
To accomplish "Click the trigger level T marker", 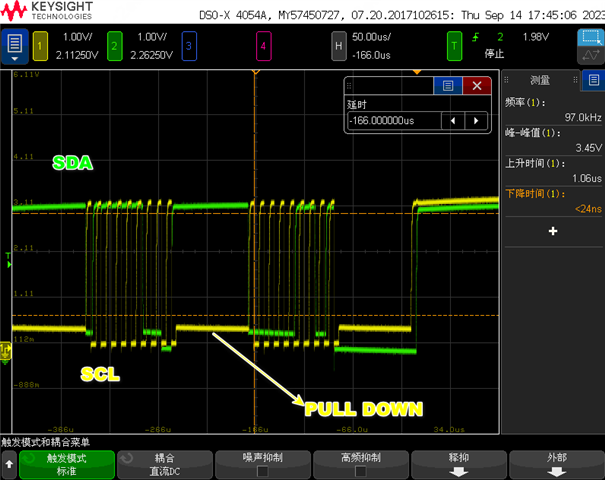I will point(8,260).
